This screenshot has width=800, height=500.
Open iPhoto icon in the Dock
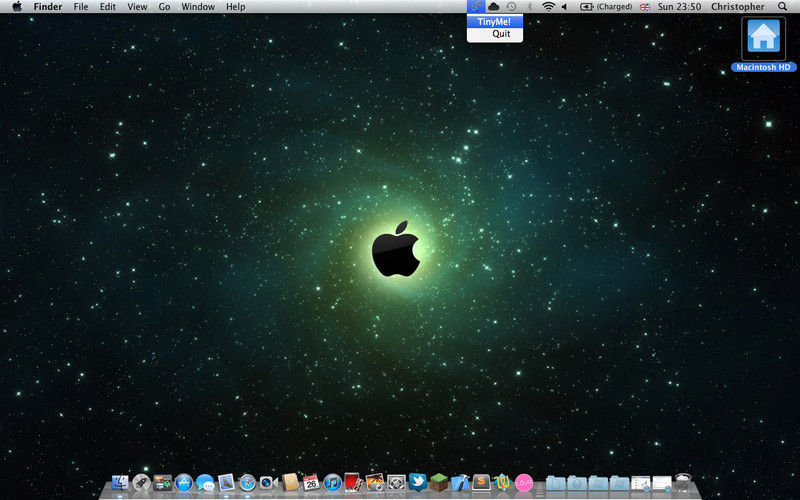[375, 482]
